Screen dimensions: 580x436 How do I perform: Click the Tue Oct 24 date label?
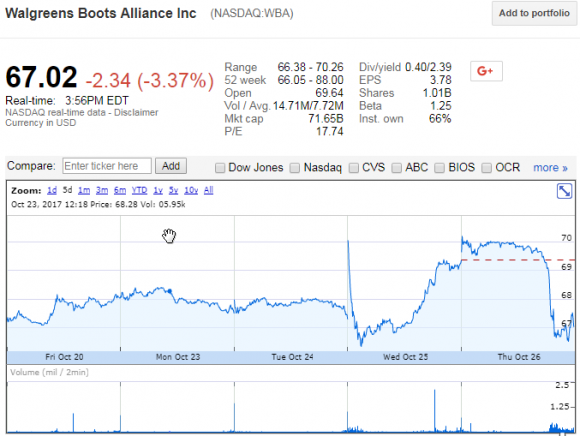292,357
